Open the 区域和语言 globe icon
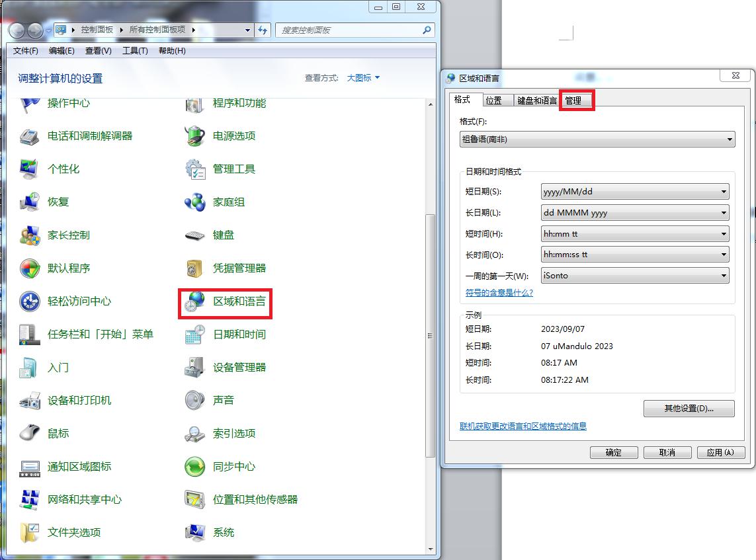756x560 pixels. pyautogui.click(x=194, y=301)
